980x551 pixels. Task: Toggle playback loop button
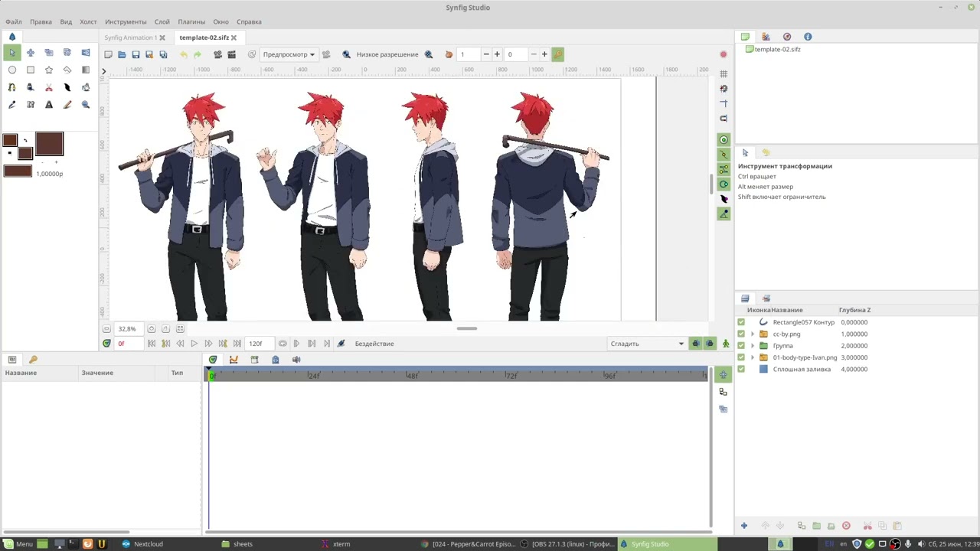click(x=283, y=344)
